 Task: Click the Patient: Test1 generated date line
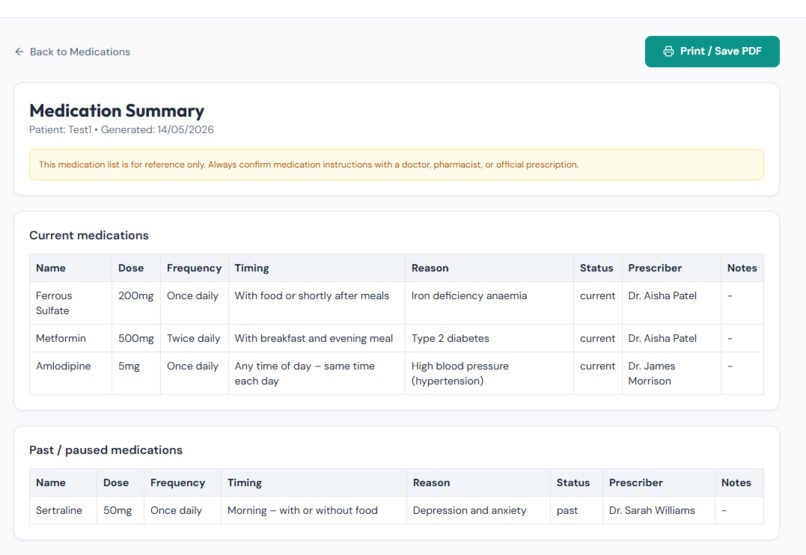click(x=121, y=130)
